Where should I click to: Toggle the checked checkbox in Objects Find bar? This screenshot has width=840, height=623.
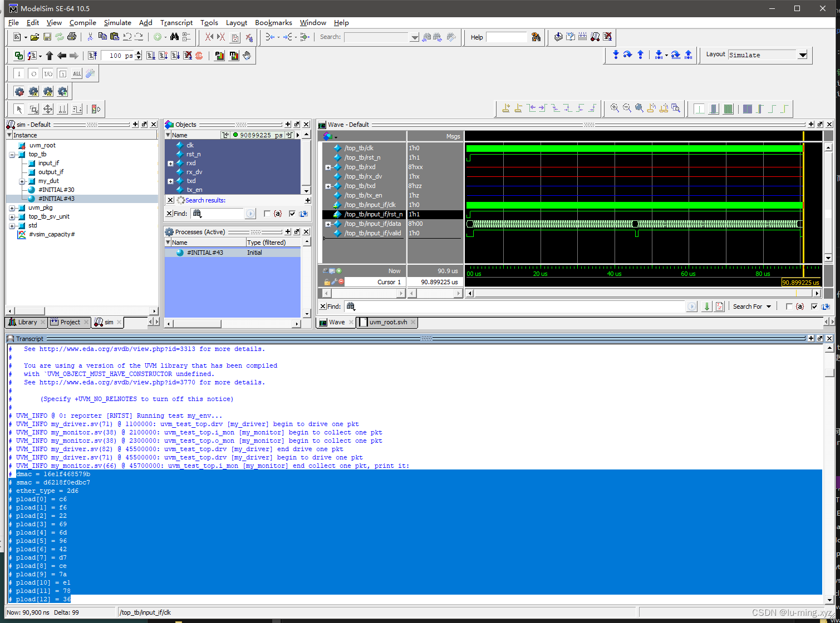coord(292,214)
